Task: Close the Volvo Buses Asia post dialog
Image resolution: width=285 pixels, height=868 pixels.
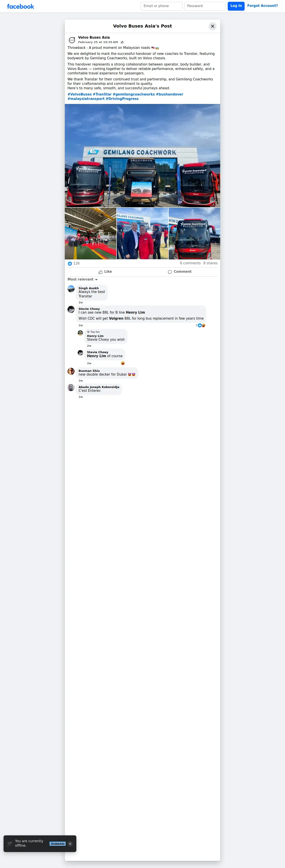Action: point(213,26)
